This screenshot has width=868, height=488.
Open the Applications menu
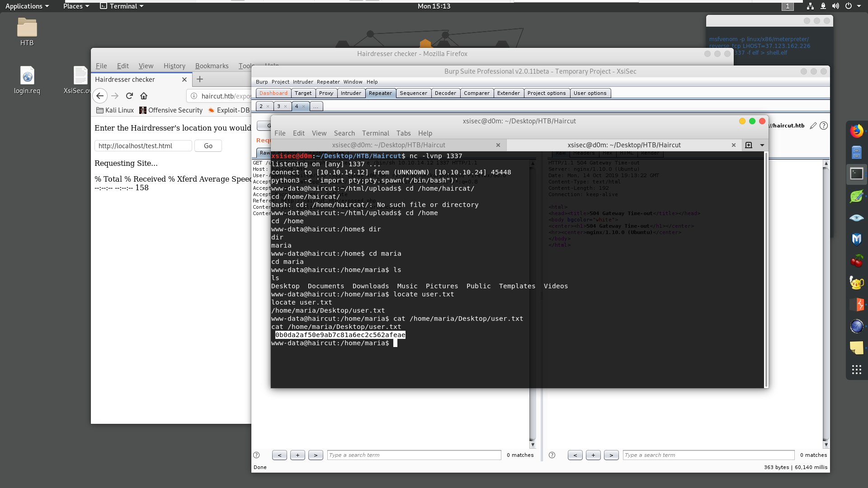[27, 6]
